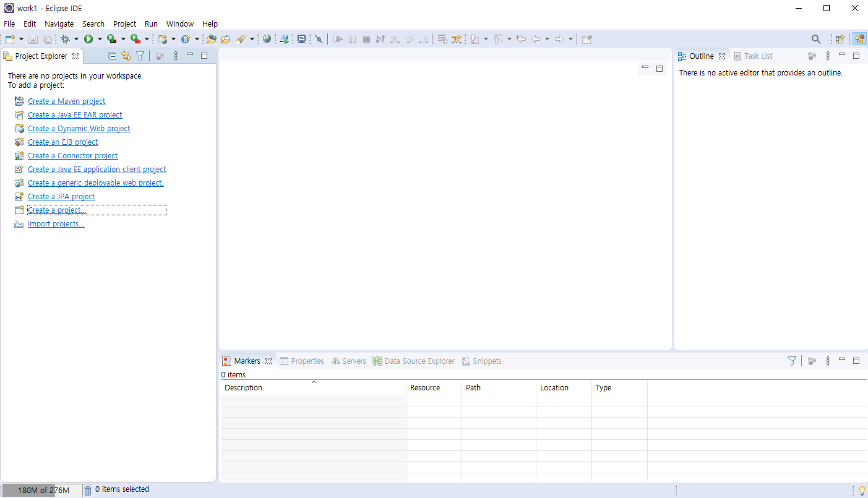Image resolution: width=868 pixels, height=498 pixels.
Task: Open dropdown arrow beside Search flashlight icon
Action: 252,39
